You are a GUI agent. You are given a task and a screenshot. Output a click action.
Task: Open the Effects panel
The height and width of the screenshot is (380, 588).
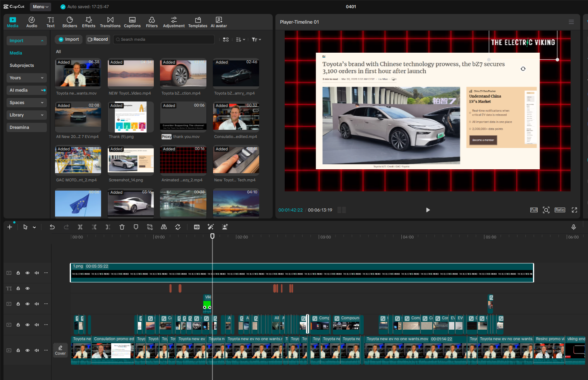click(89, 22)
